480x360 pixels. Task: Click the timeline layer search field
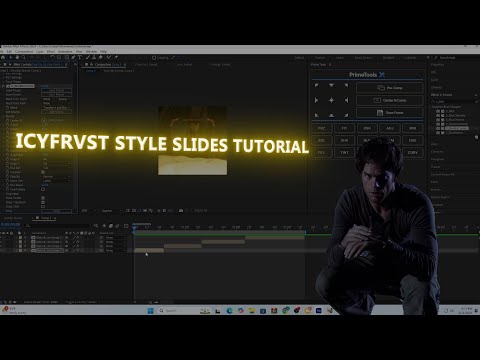coord(58,226)
